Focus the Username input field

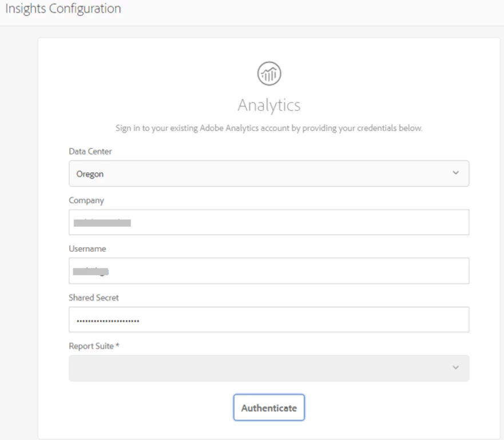coord(269,271)
